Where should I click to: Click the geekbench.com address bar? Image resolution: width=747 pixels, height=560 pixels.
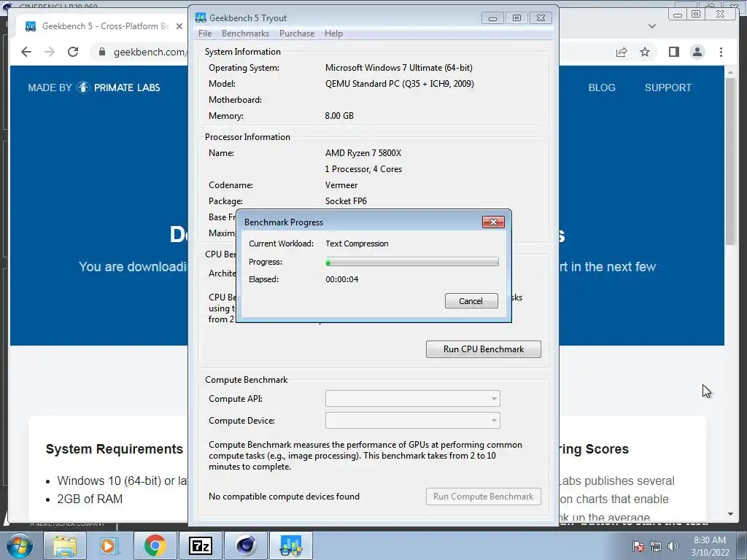[150, 52]
